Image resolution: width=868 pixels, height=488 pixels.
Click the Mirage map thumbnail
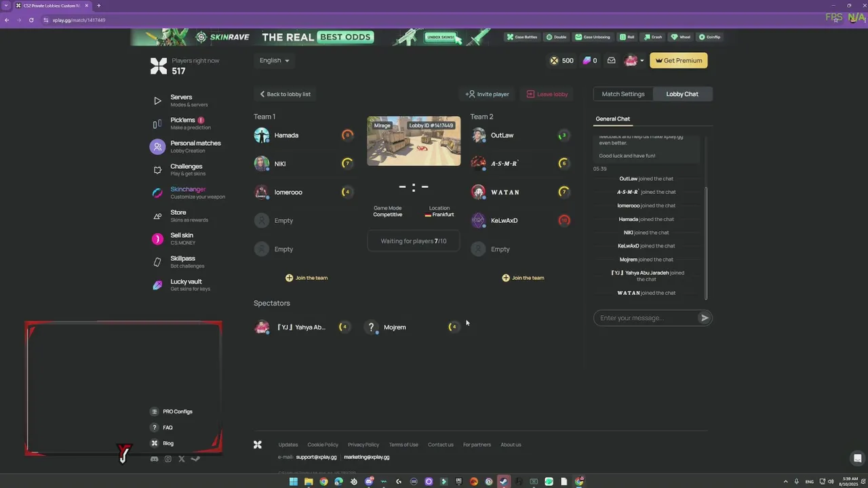click(414, 141)
